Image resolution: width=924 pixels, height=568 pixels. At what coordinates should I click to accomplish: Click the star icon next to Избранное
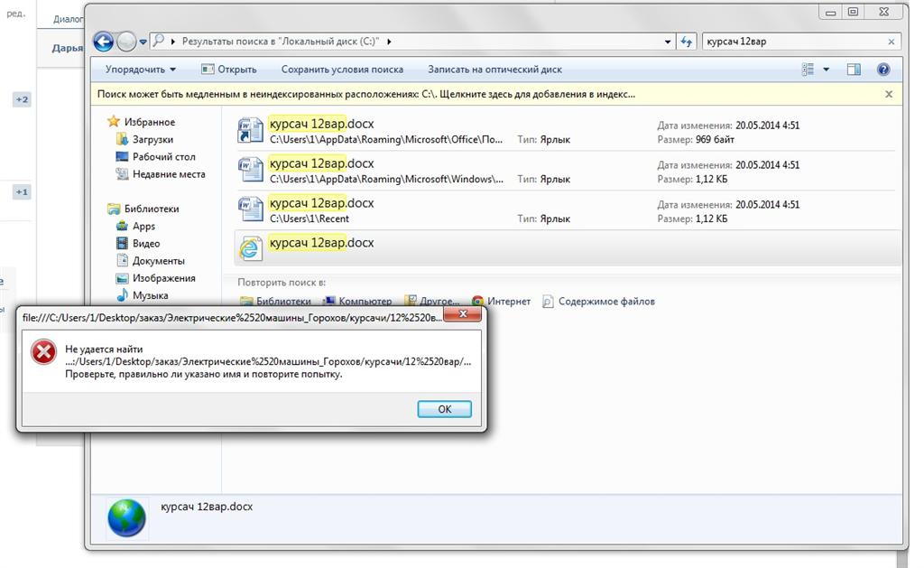tap(113, 122)
